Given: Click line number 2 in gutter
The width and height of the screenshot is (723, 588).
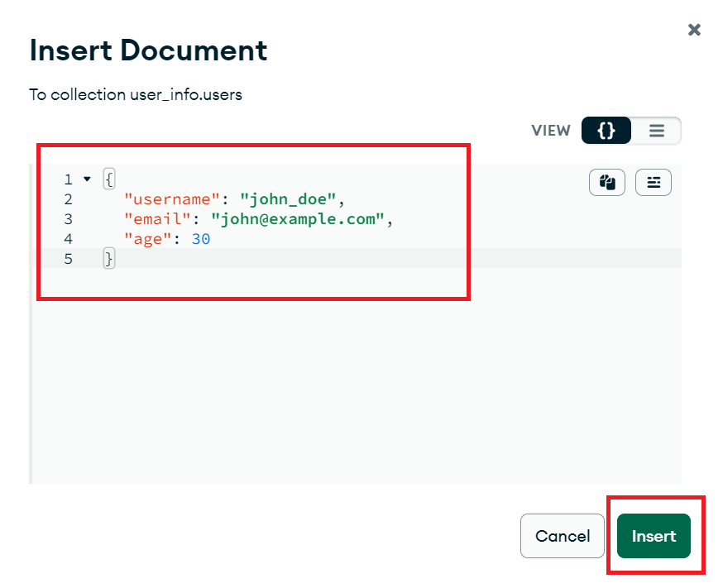Looking at the screenshot, I should (68, 199).
